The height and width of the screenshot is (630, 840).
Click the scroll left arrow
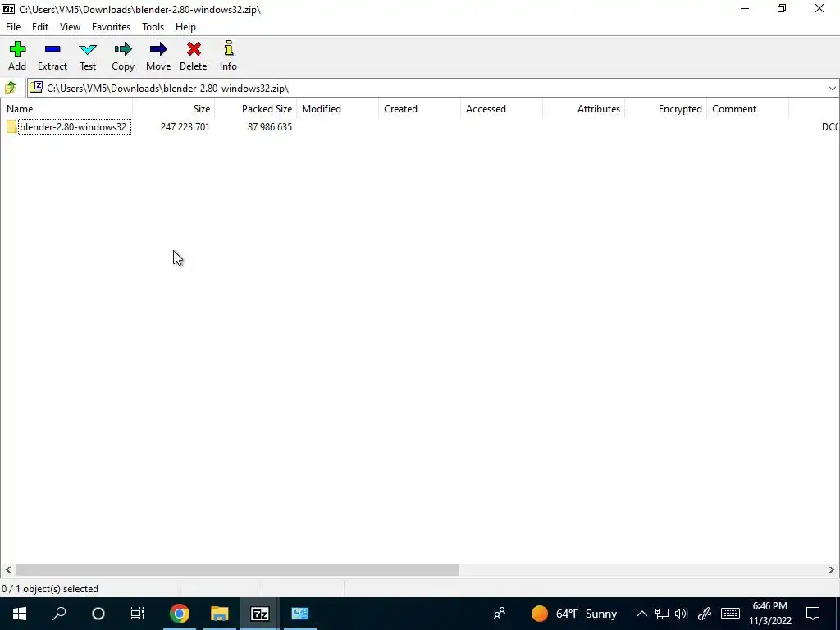click(x=7, y=569)
